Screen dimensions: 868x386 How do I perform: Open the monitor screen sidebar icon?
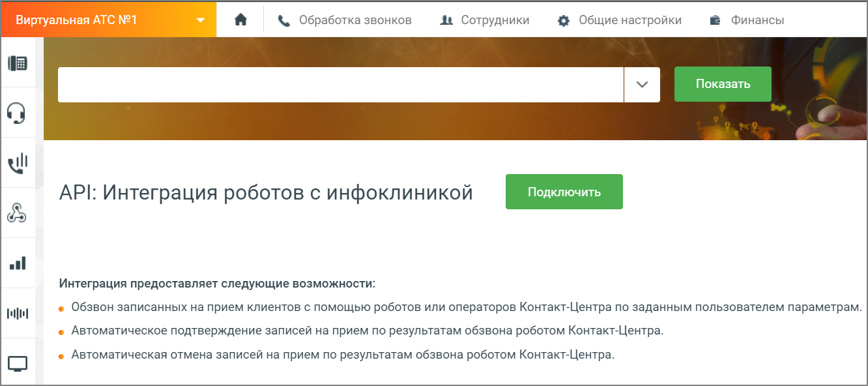pos(17,364)
